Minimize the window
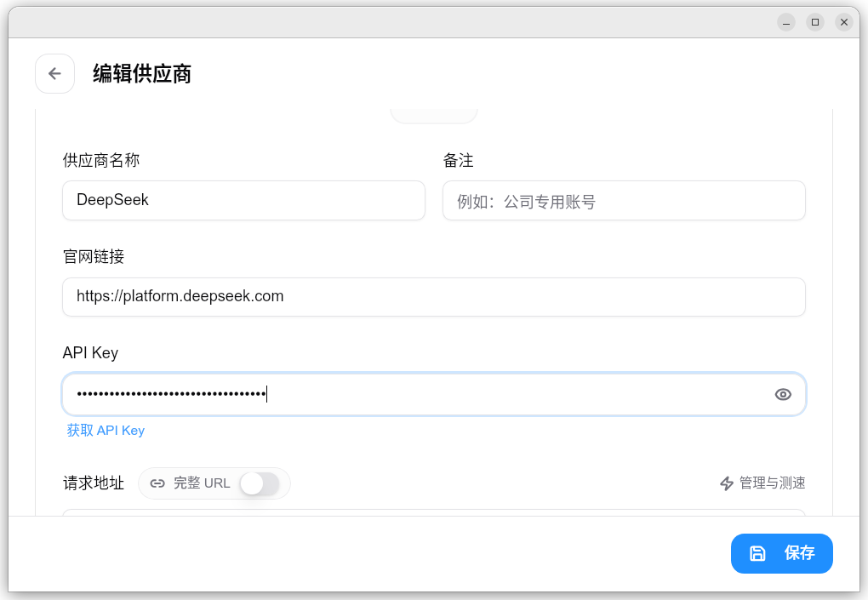 (x=786, y=22)
